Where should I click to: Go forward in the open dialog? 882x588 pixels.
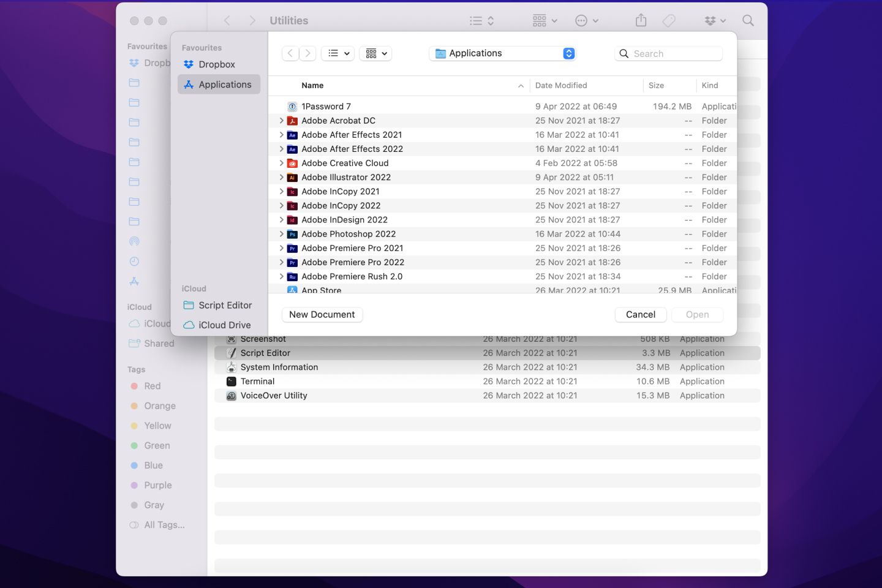point(307,53)
